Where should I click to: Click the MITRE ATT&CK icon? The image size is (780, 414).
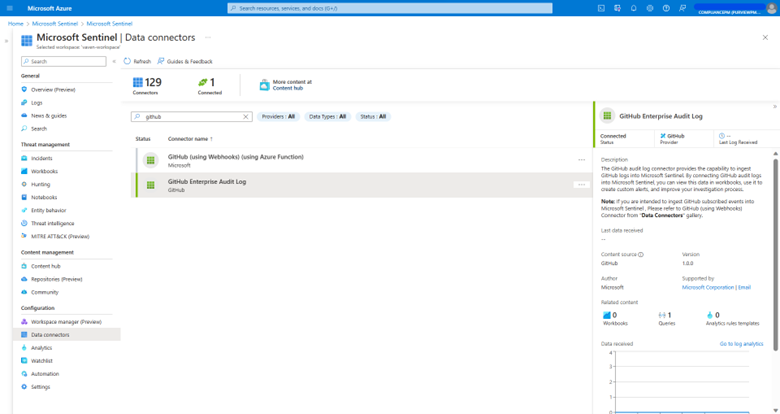[x=24, y=236]
